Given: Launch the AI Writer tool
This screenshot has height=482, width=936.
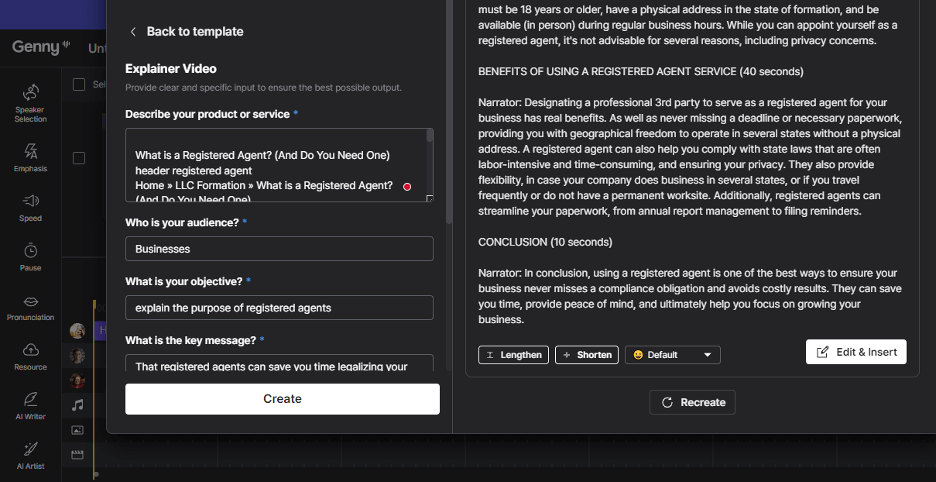Looking at the screenshot, I should pyautogui.click(x=30, y=406).
